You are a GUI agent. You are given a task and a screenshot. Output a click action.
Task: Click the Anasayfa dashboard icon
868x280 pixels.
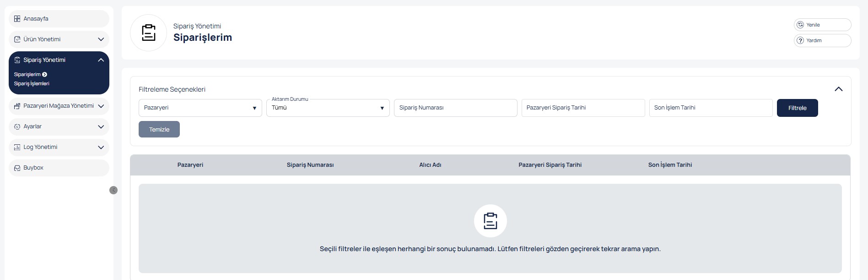pos(17,19)
